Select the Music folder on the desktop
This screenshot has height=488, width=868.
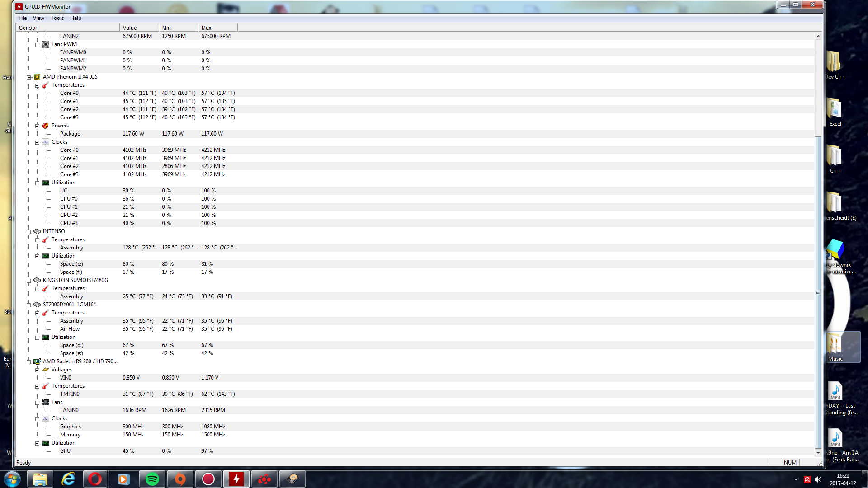coord(835,347)
